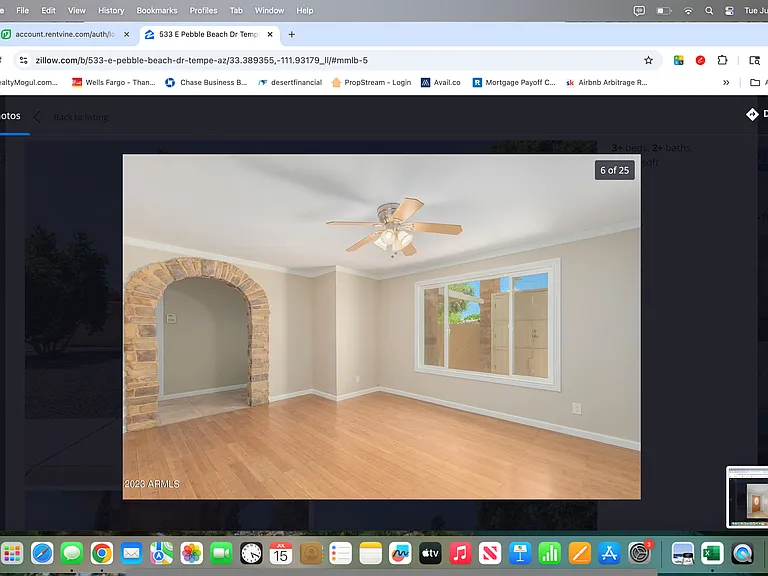Open the Help menu
The height and width of the screenshot is (576, 768).
(x=305, y=10)
